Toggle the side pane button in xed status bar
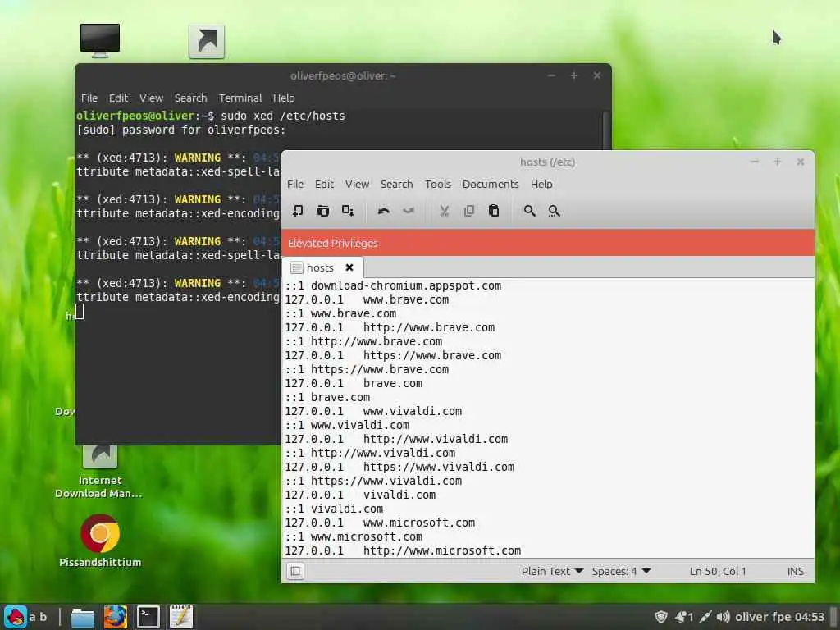Screen dimensions: 840x630 click(295, 571)
